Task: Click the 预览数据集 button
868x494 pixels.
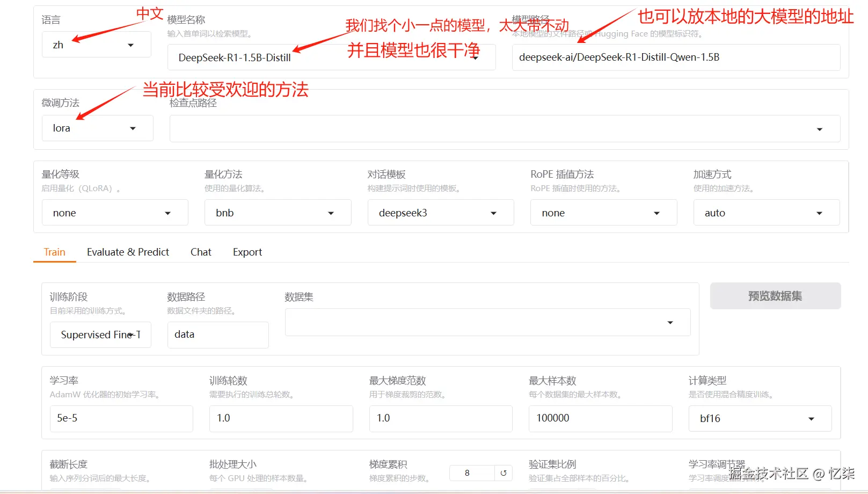Action: 775,296
